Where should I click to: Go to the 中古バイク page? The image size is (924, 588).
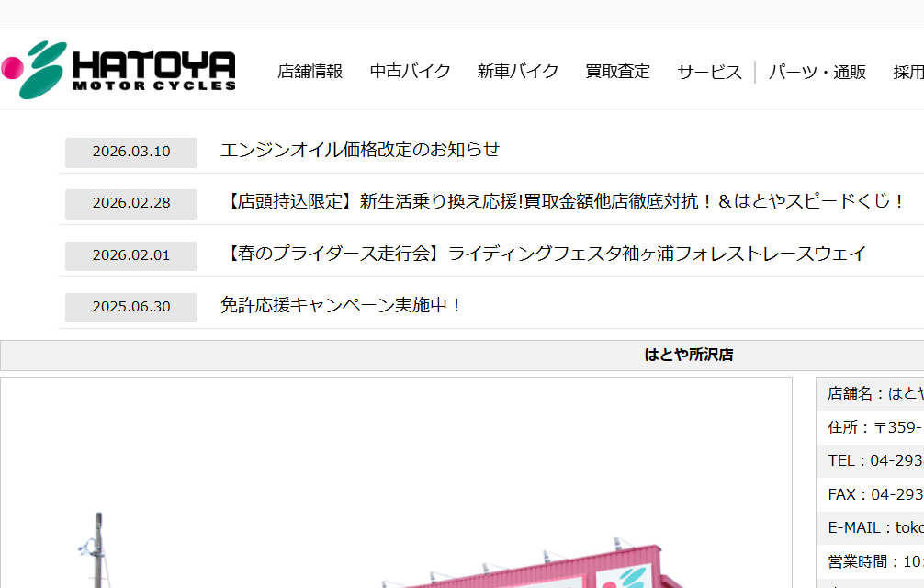pos(410,72)
